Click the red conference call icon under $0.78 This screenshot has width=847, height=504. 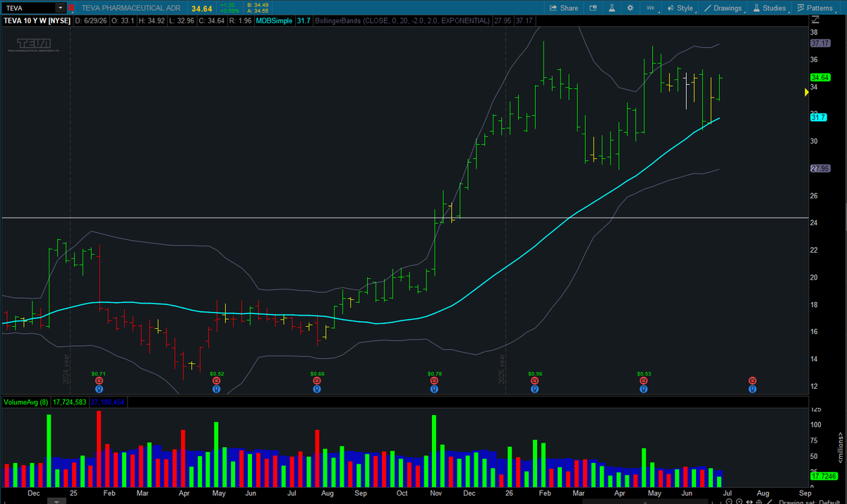click(435, 380)
